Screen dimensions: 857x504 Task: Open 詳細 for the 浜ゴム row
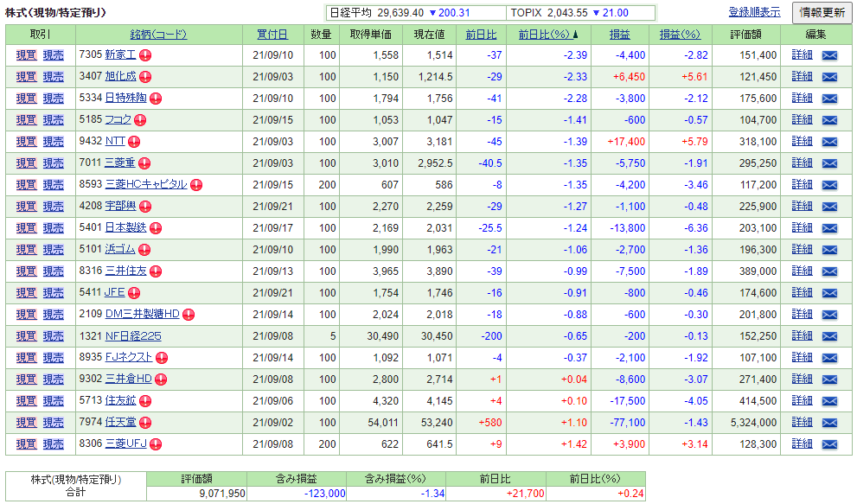(x=802, y=250)
